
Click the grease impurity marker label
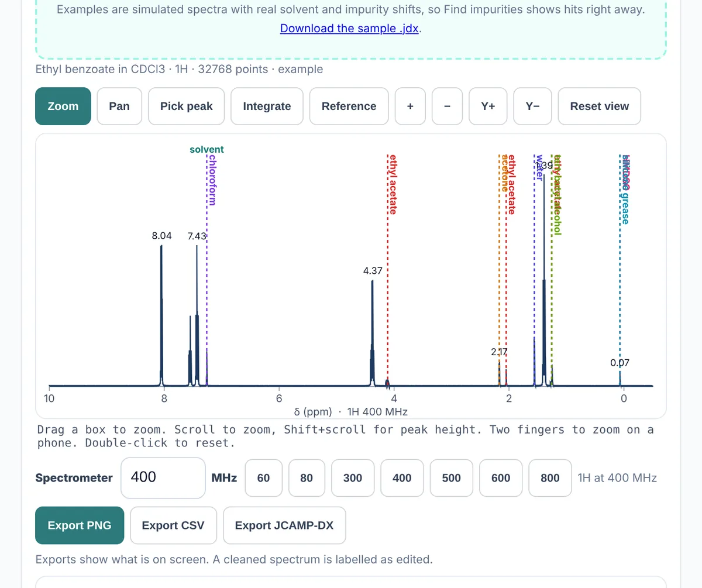click(x=625, y=189)
